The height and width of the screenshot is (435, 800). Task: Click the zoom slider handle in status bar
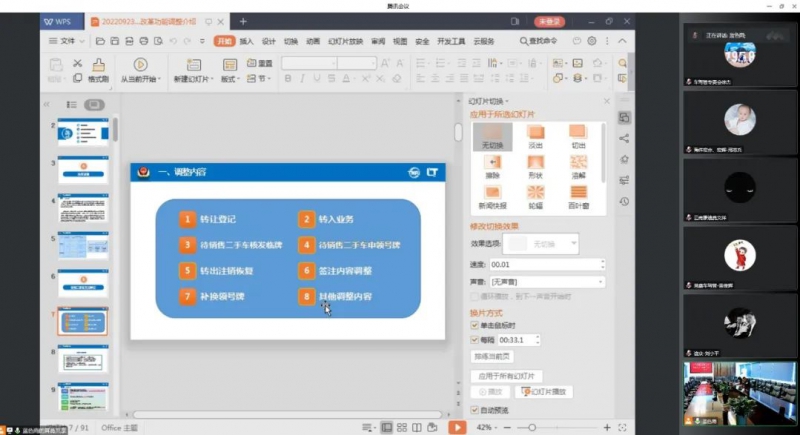(x=532, y=427)
